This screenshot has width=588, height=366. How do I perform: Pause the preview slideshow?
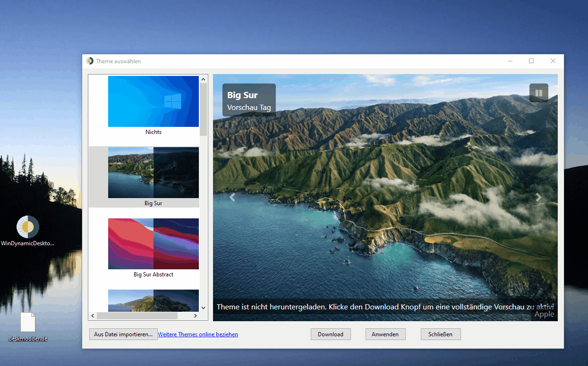point(539,93)
